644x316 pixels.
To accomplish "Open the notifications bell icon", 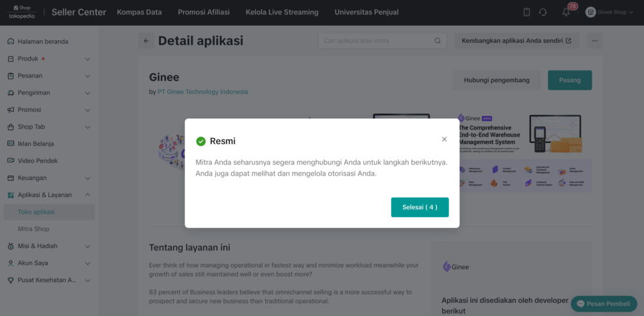I will point(566,13).
